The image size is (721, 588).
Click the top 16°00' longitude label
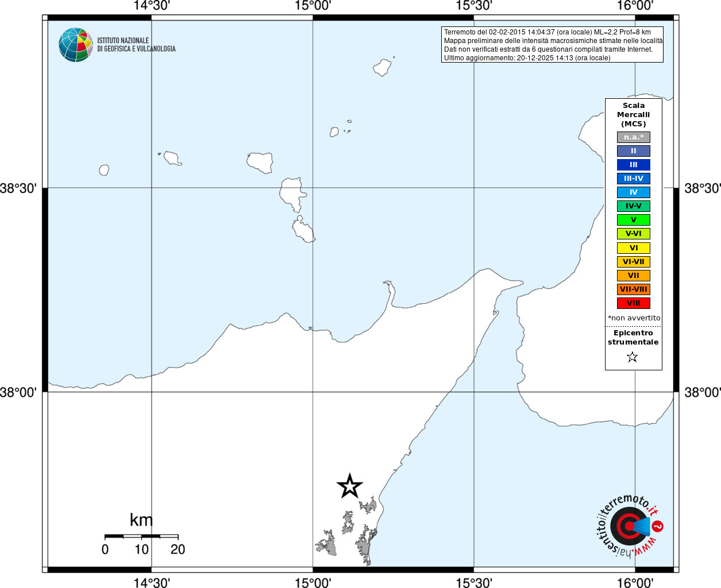coord(635,6)
